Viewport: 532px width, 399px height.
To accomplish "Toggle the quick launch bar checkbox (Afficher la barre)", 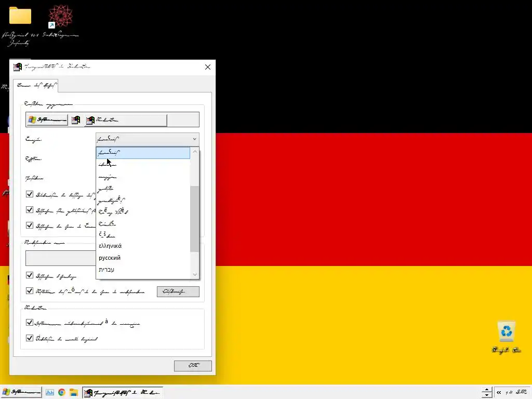I will (30, 225).
